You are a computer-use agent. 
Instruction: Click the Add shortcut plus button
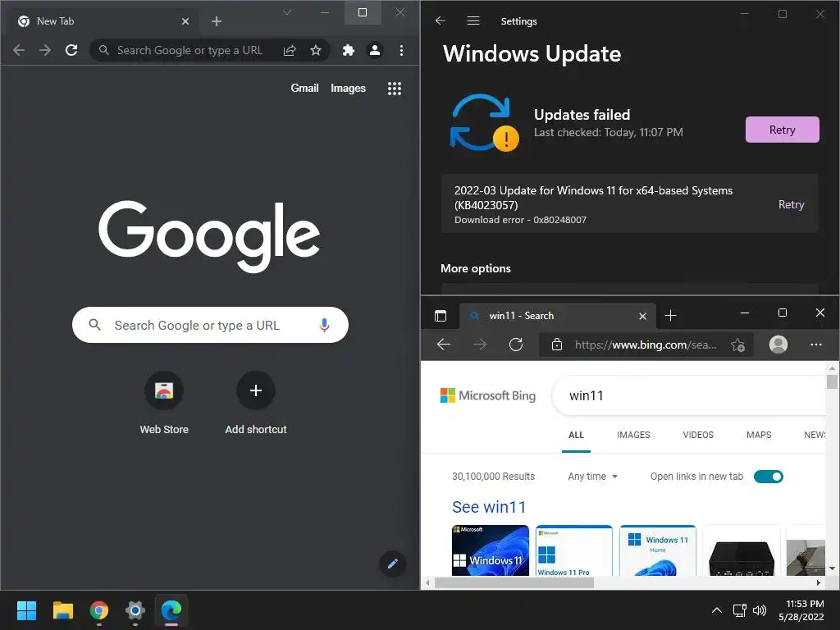point(256,390)
